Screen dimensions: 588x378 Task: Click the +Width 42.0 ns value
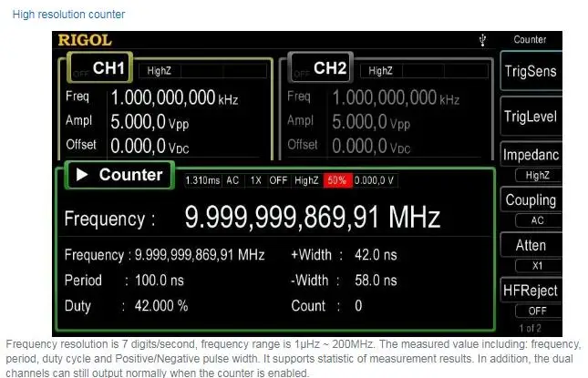[376, 255]
